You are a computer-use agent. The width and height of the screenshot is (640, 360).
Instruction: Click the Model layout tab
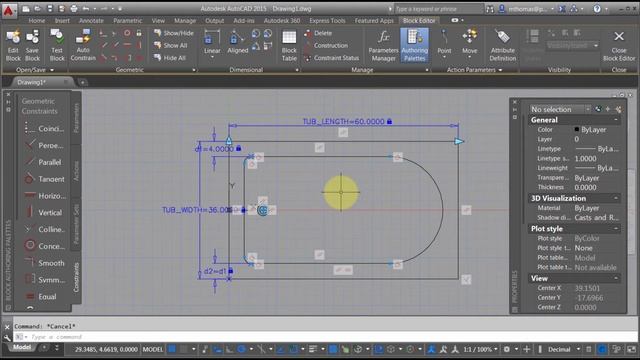click(x=22, y=347)
